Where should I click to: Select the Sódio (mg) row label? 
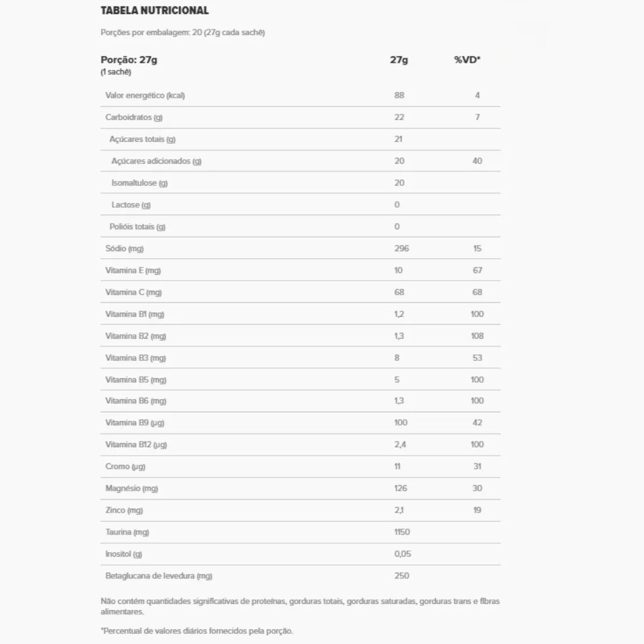125,248
